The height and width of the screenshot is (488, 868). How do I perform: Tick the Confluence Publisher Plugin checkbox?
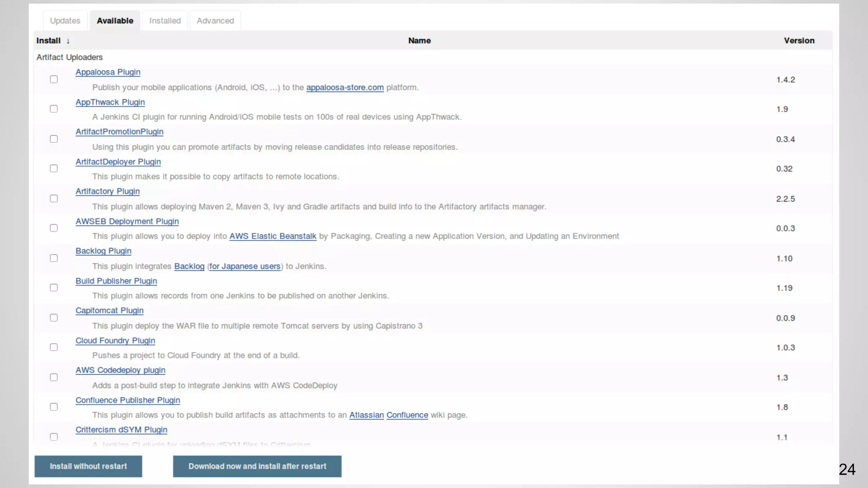[54, 407]
